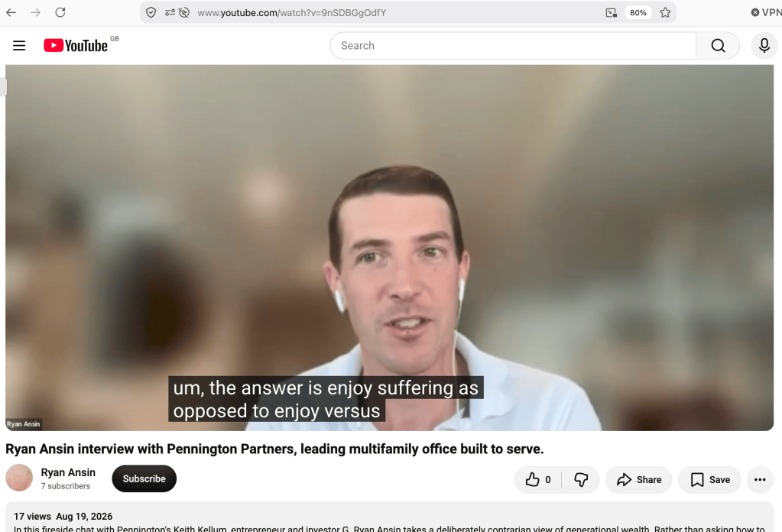Open the YouTube hamburger guide menu
This screenshot has width=782, height=532.
click(19, 46)
